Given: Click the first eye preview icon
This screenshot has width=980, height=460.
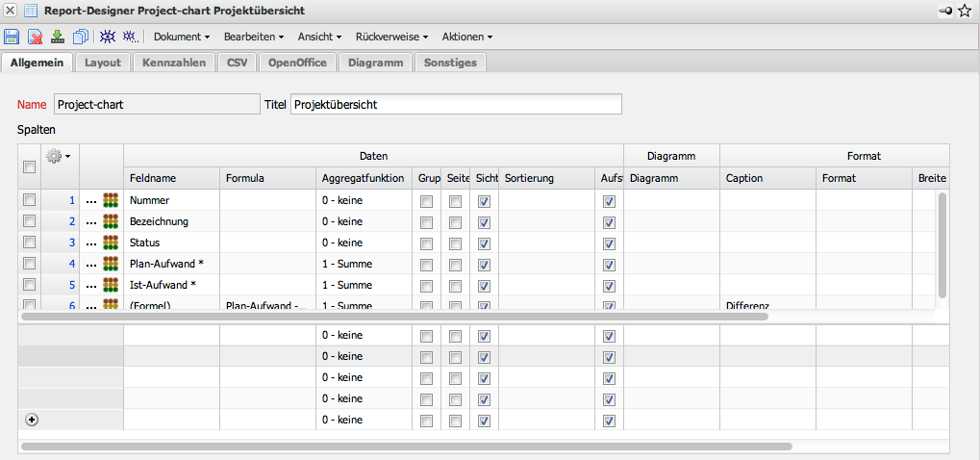Looking at the screenshot, I should (x=108, y=37).
